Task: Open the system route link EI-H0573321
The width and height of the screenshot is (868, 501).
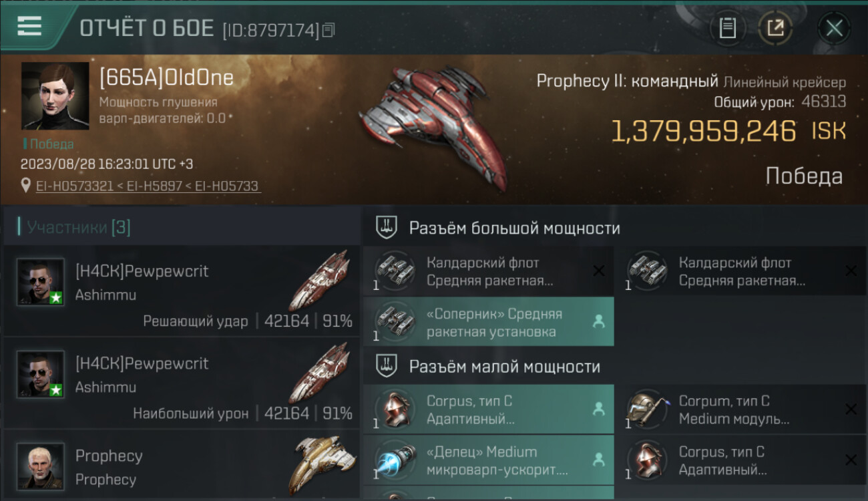Action: 75,186
